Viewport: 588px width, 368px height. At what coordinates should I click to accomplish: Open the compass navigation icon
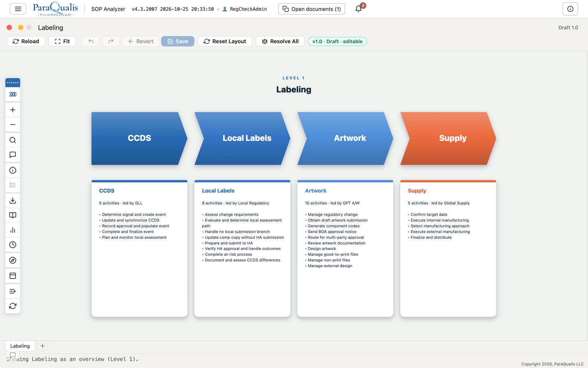pos(13,260)
